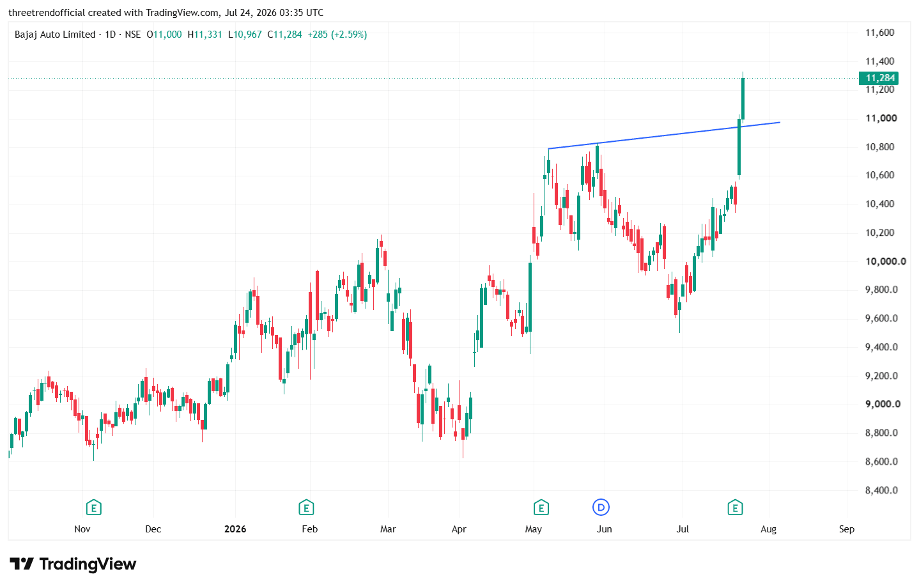
Task: Click the NSE exchange label
Action: click(x=132, y=35)
